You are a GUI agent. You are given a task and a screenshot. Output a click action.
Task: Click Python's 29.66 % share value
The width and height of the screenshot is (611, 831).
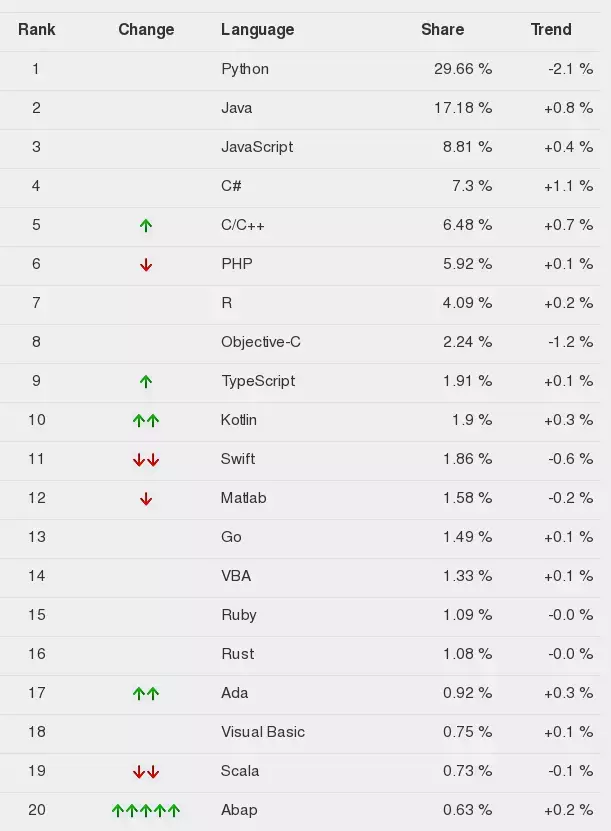[x=463, y=69]
